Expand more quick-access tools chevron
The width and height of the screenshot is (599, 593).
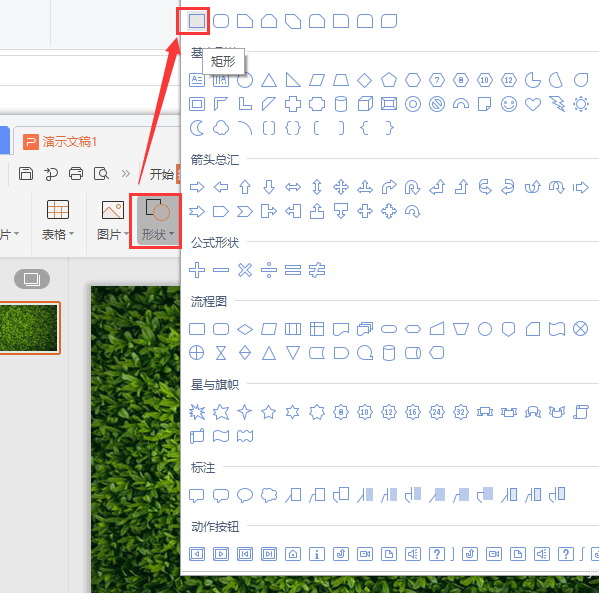[x=126, y=173]
